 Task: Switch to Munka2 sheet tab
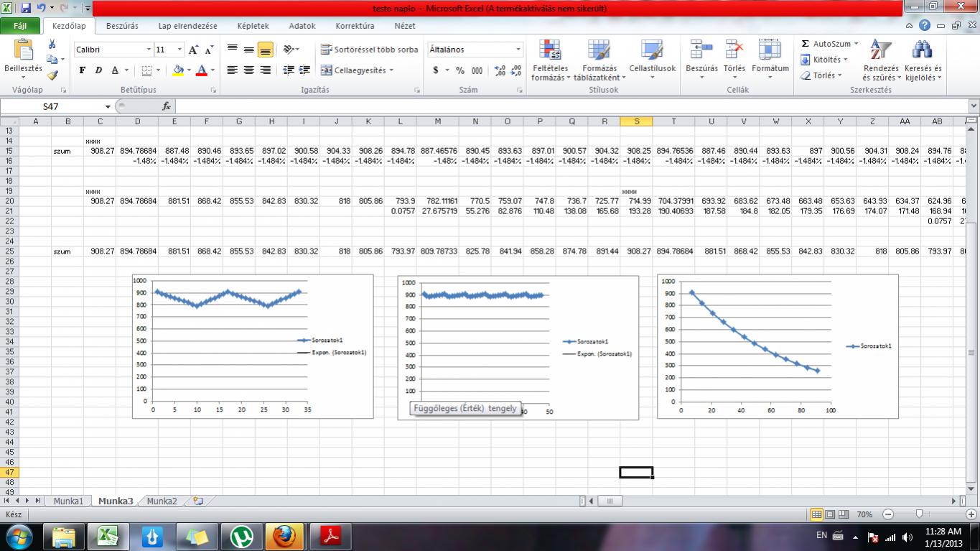coord(162,501)
